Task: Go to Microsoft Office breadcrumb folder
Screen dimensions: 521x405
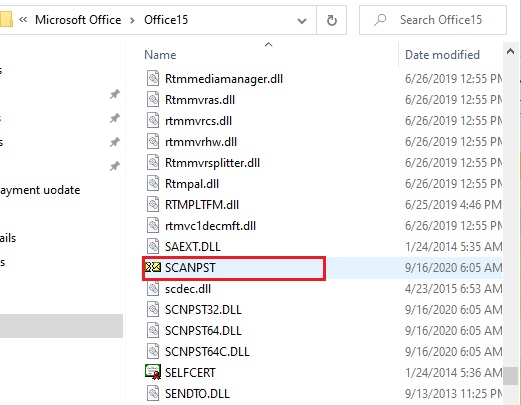Action: coord(78,20)
